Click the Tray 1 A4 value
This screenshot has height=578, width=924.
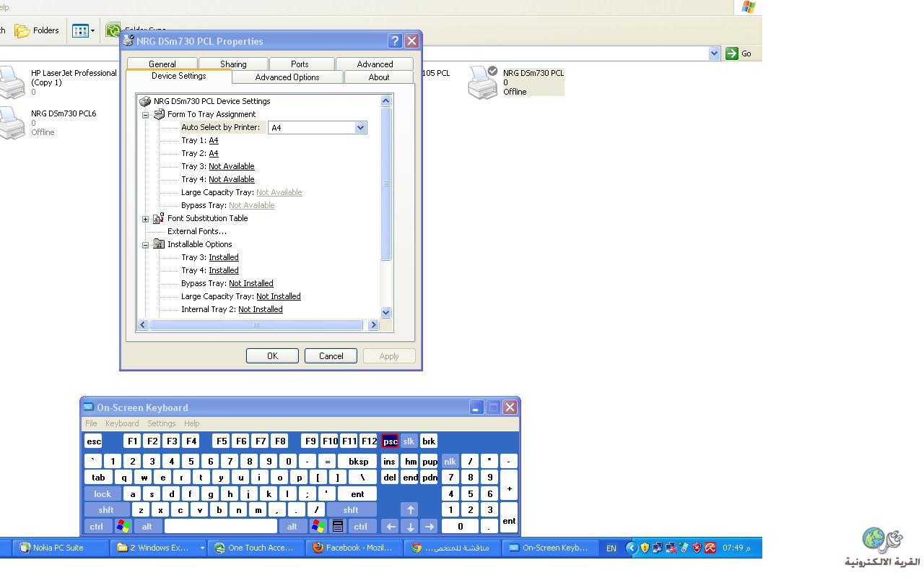click(214, 140)
